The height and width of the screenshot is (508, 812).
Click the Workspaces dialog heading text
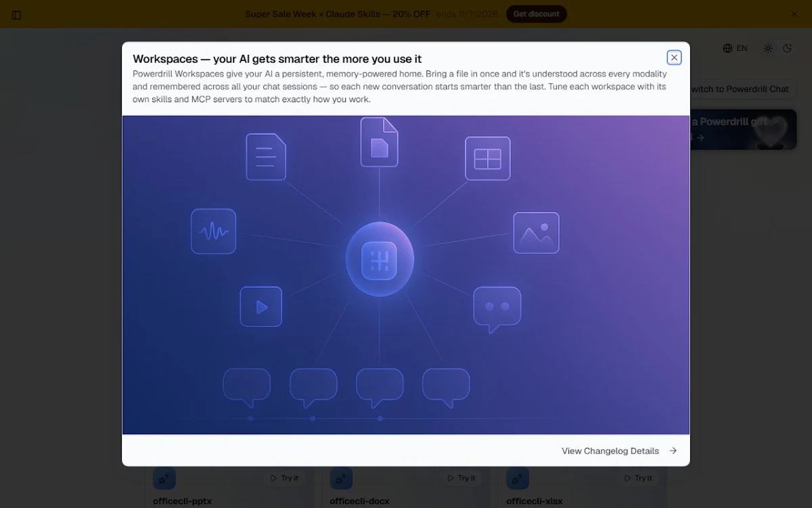(x=277, y=59)
